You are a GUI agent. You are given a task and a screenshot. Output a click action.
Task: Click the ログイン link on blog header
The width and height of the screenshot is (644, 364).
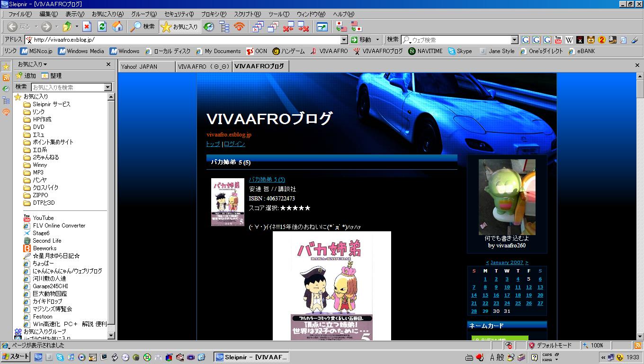(234, 144)
